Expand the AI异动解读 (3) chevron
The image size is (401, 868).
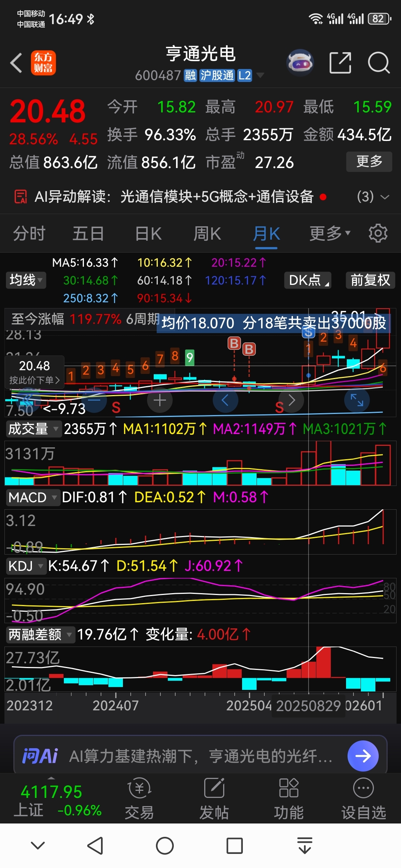tap(385, 197)
